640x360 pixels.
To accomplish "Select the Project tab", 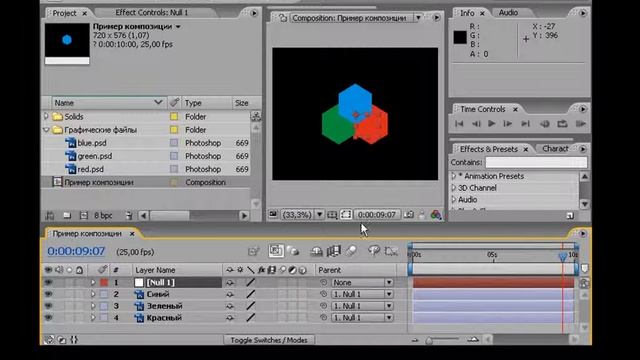I will (x=64, y=13).
